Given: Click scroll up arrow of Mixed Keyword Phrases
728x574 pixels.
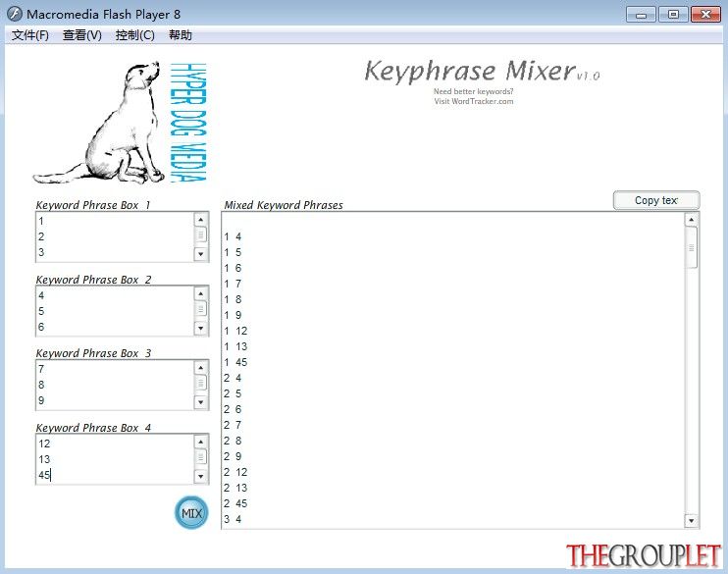Looking at the screenshot, I should click(692, 220).
